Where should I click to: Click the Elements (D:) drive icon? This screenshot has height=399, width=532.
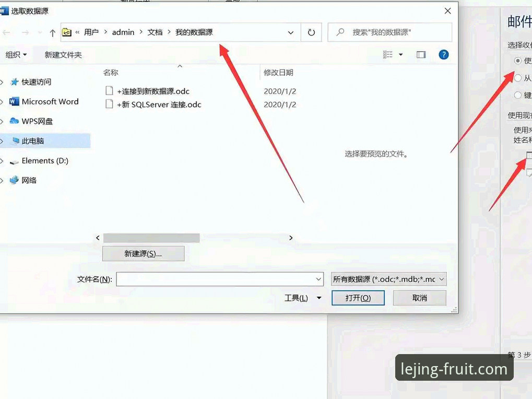(x=14, y=162)
